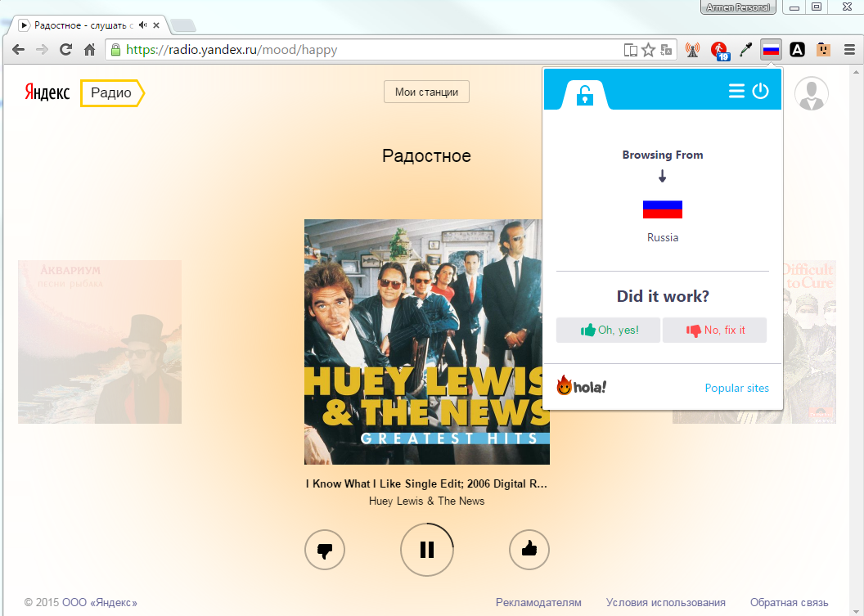Click the orange box extension icon
864x616 pixels.
coord(823,50)
